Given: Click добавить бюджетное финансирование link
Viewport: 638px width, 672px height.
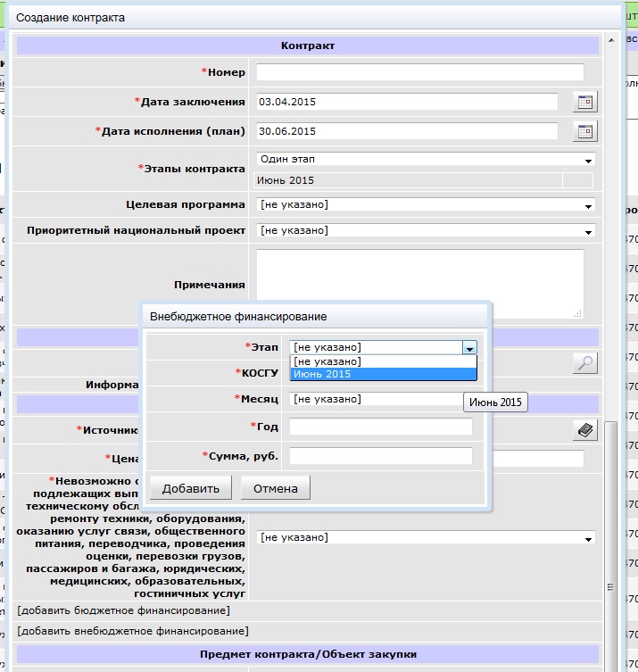Looking at the screenshot, I should pyautogui.click(x=123, y=610).
